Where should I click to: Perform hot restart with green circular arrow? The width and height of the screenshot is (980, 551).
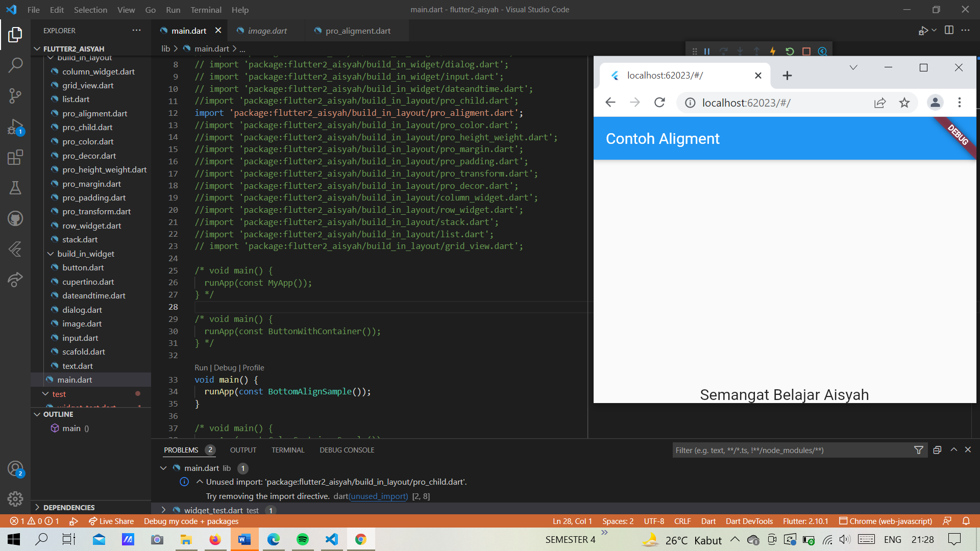pos(790,52)
